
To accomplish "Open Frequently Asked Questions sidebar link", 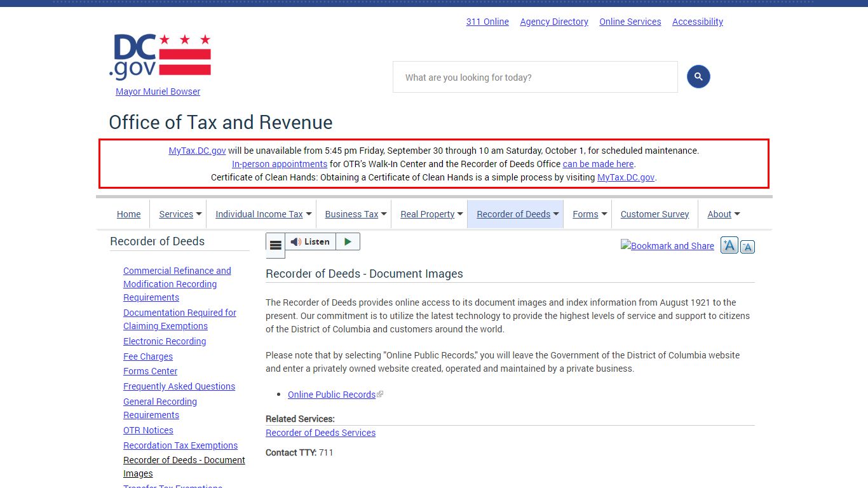I will 179,386.
